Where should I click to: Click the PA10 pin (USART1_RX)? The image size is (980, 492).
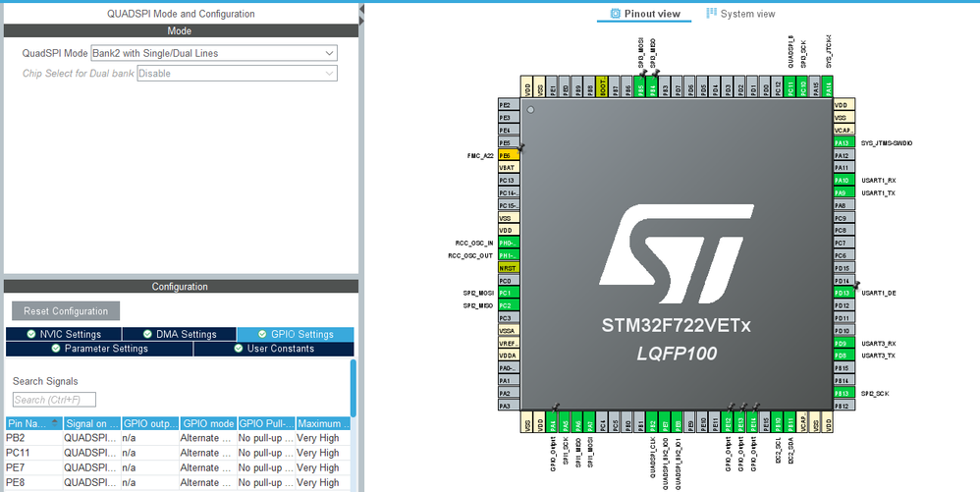click(844, 180)
